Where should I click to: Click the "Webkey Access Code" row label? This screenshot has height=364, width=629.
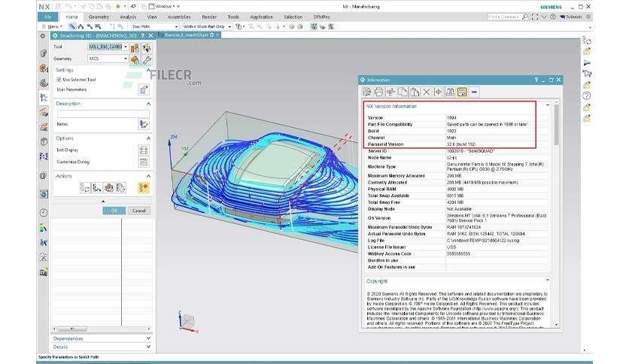(x=390, y=253)
